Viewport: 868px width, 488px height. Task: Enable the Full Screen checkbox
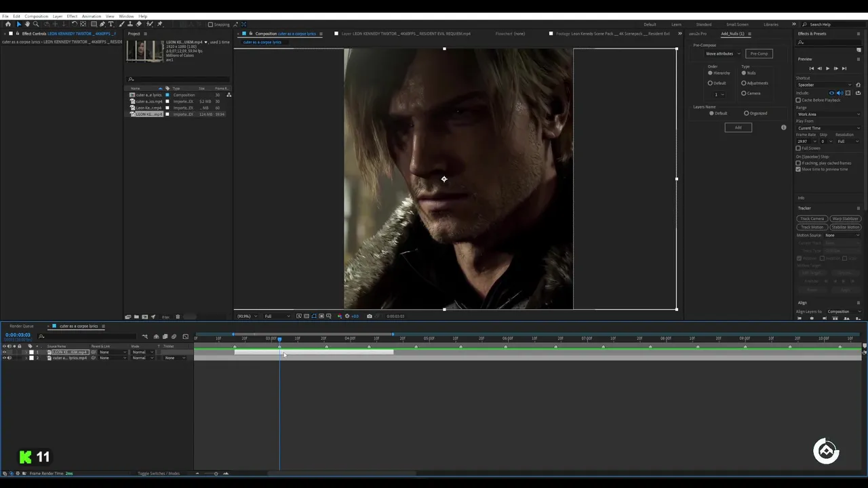coord(798,148)
